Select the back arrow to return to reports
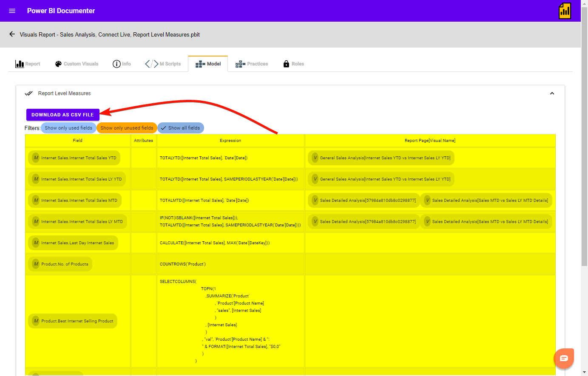 coord(11,34)
